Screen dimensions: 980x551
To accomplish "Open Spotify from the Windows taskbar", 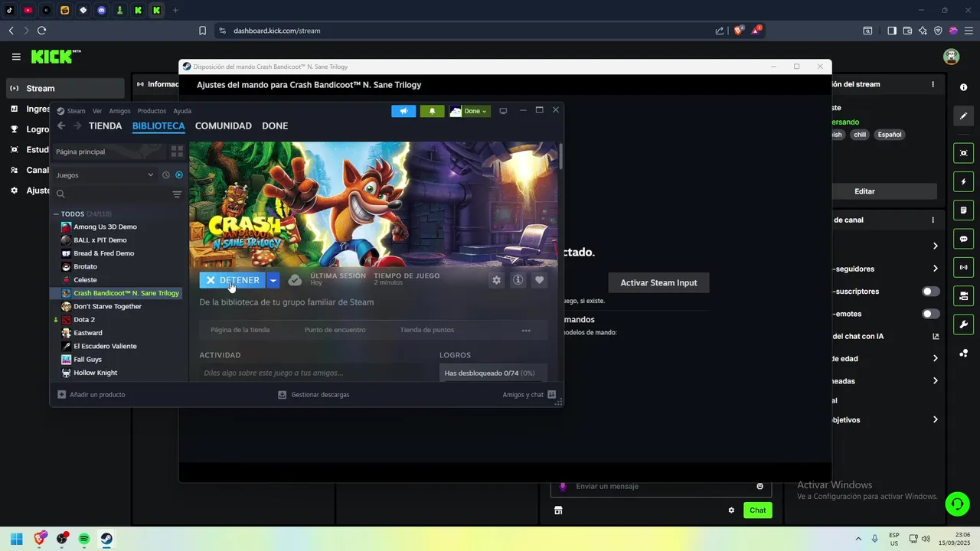I will point(84,539).
